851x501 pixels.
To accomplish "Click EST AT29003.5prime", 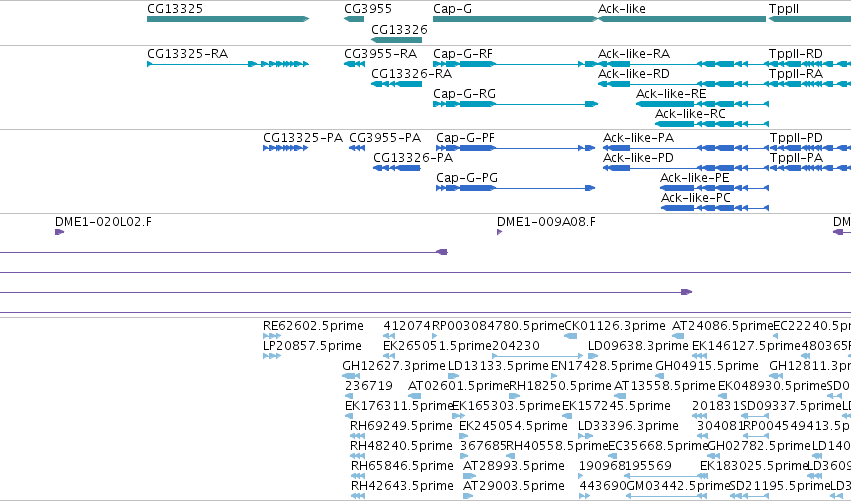I will tap(468, 496).
